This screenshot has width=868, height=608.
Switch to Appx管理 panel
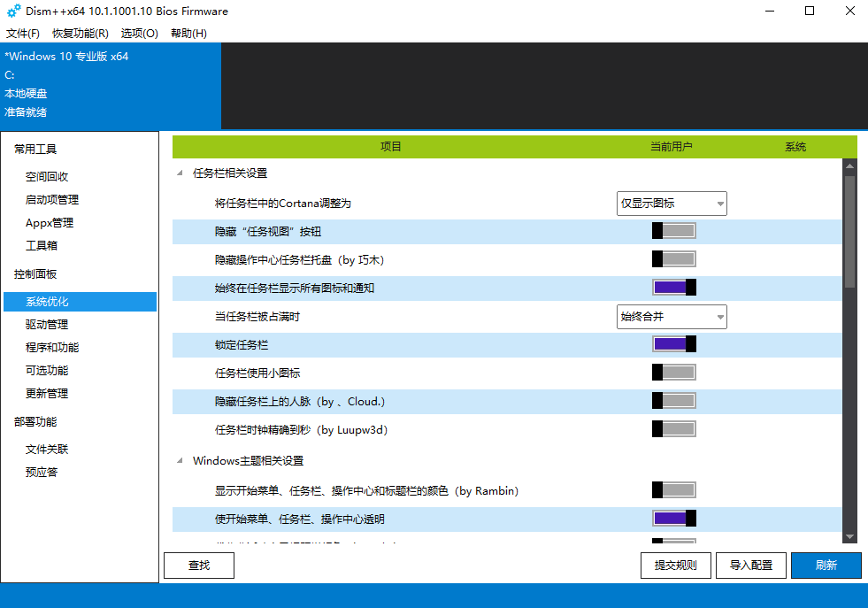(51, 222)
